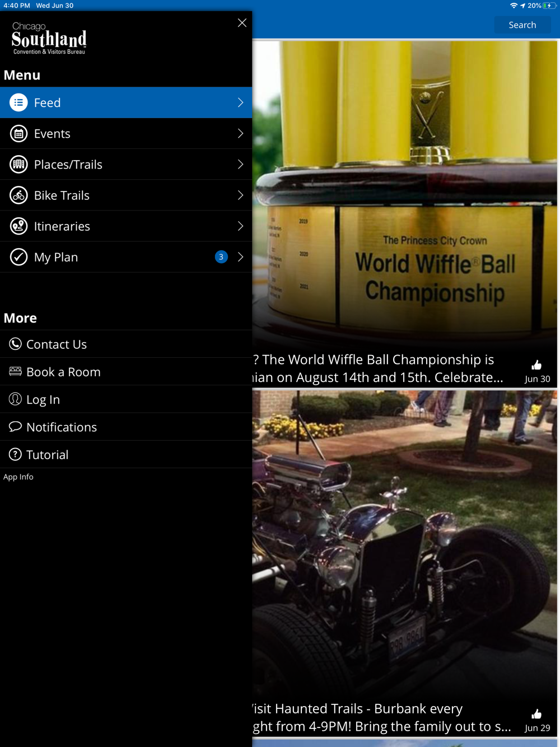Image resolution: width=560 pixels, height=747 pixels.
Task: Read the World Wiffle Ball Championship caption
Action: tap(378, 368)
